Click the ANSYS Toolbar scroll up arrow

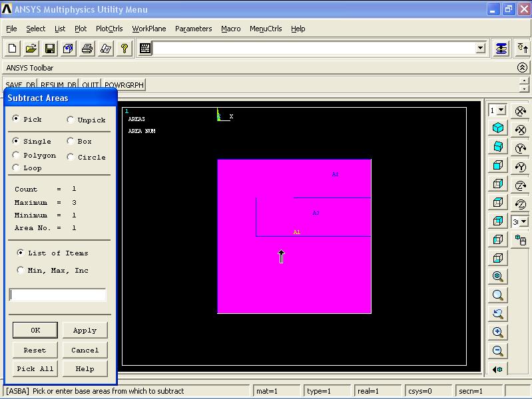tap(524, 80)
